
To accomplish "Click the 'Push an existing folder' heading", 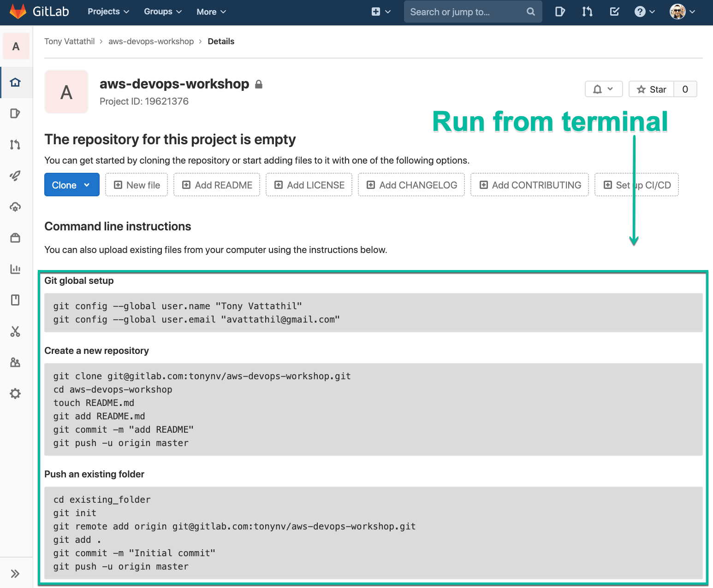I will 94,474.
